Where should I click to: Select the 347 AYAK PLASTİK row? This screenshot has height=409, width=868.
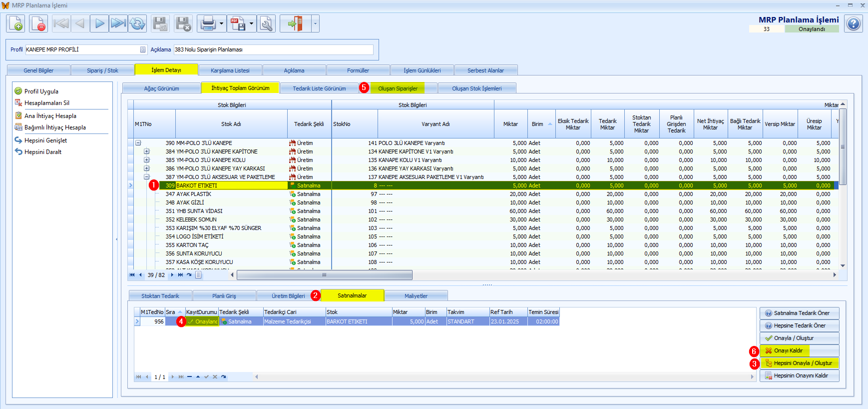coord(483,194)
